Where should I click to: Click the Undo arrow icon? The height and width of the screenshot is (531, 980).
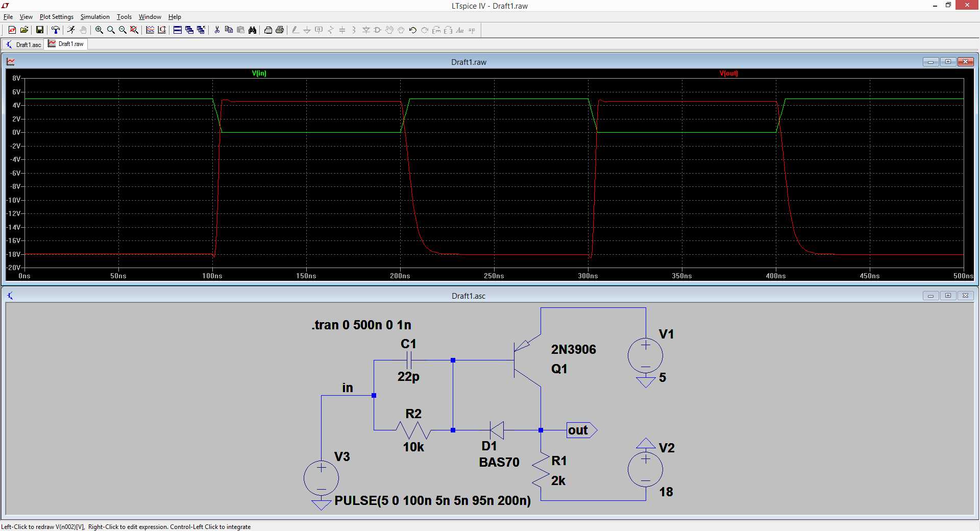pos(413,30)
